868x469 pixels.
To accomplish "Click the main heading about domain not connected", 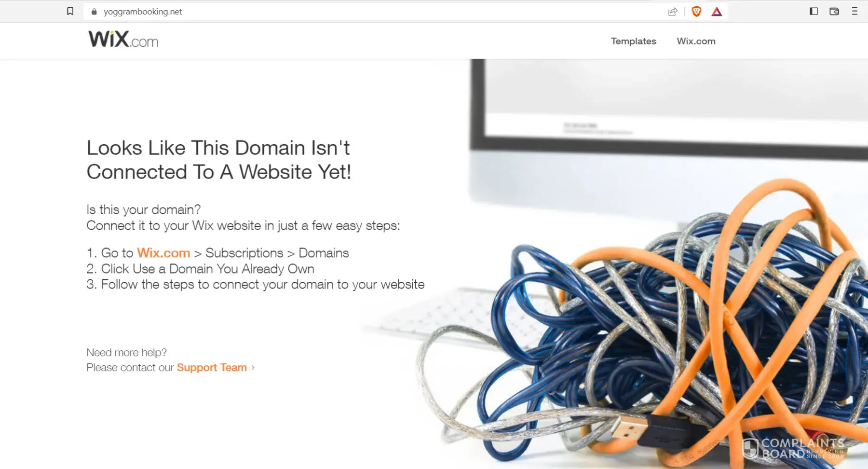I will coord(219,160).
